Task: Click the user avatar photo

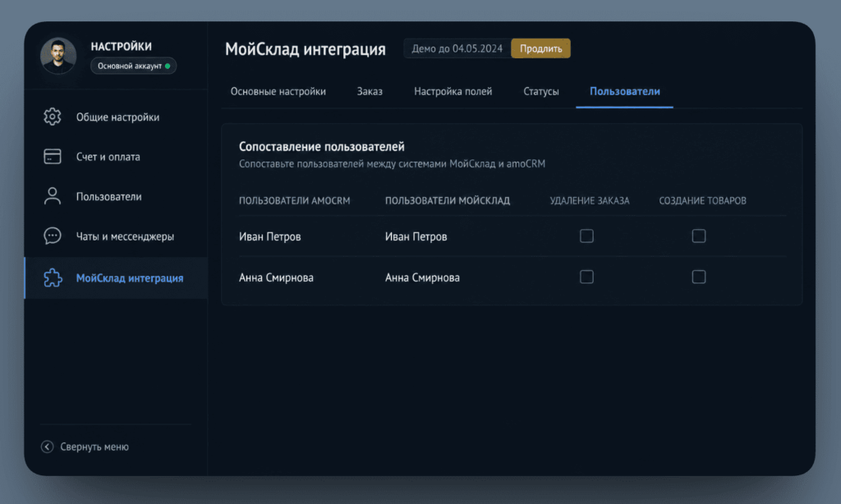Action: click(58, 56)
